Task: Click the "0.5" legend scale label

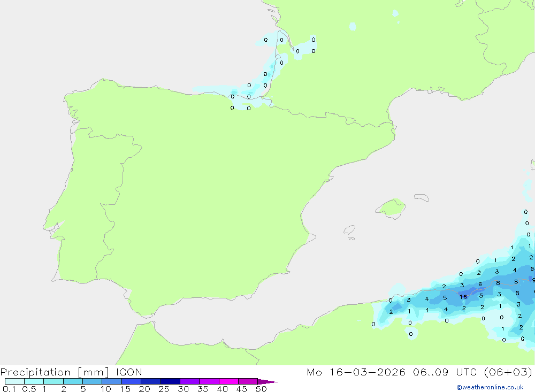Action: [x=29, y=389]
